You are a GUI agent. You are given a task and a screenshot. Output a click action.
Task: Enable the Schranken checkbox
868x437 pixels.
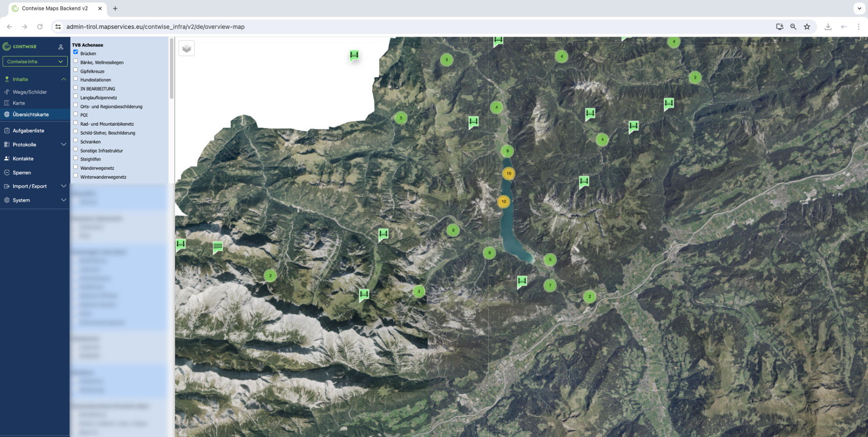click(x=75, y=140)
